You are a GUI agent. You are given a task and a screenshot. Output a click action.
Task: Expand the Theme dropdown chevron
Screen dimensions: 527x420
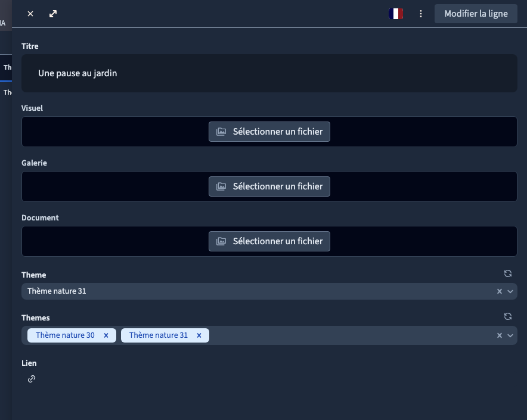[x=510, y=291]
